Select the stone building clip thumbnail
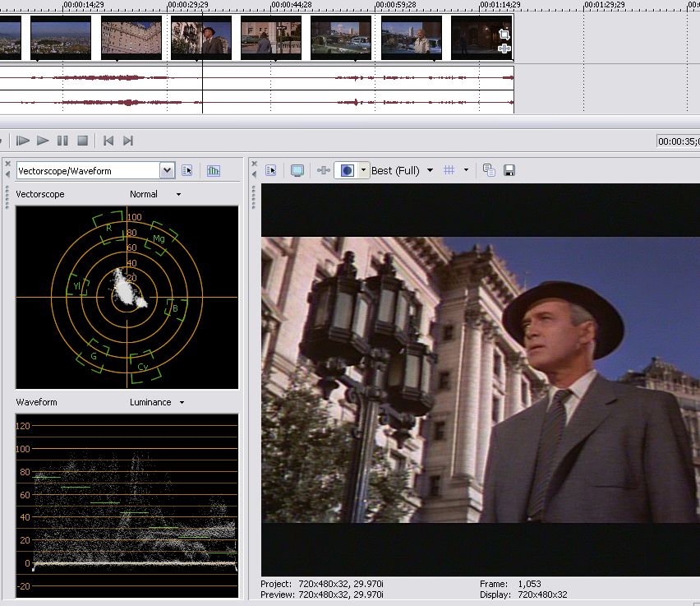This screenshot has height=606, width=700. click(131, 38)
